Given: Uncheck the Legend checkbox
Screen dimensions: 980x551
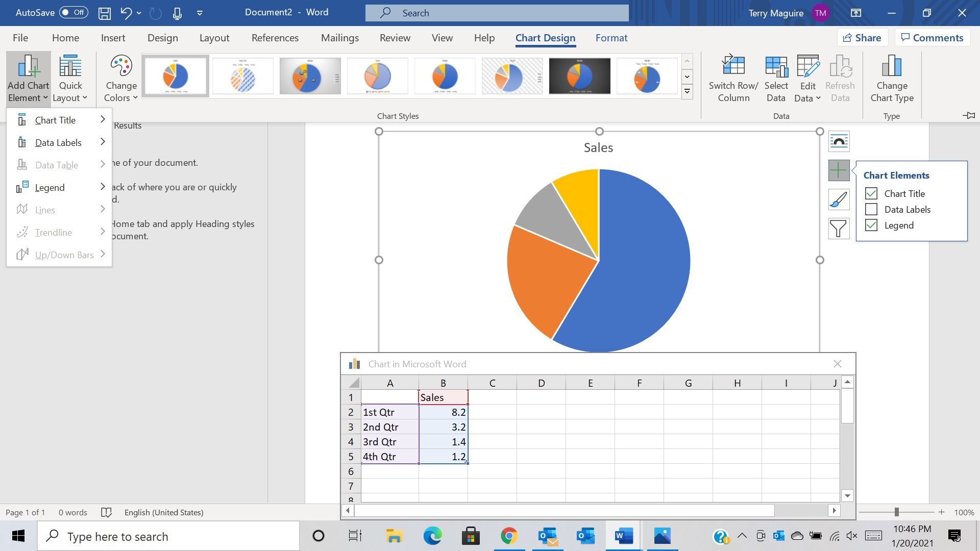Looking at the screenshot, I should [x=871, y=226].
